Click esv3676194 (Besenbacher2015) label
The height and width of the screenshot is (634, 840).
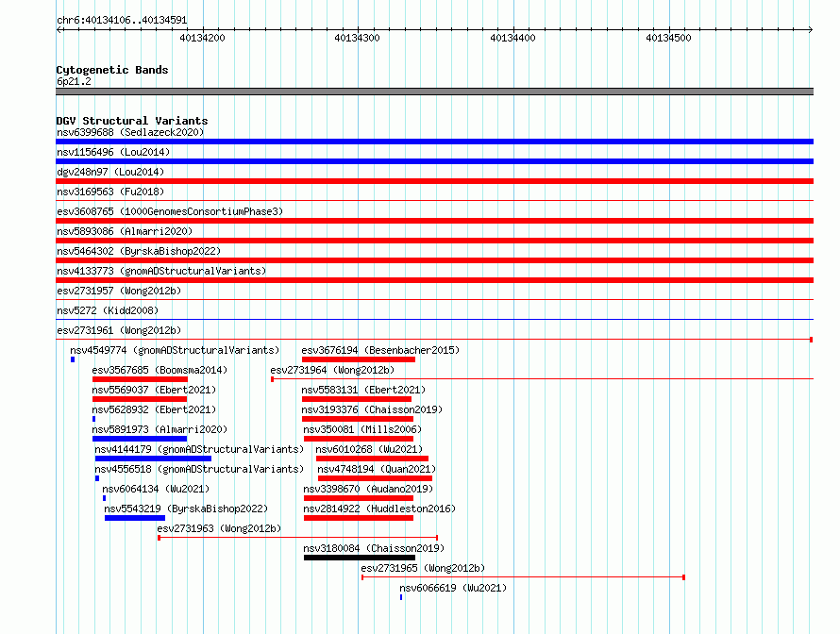point(380,350)
